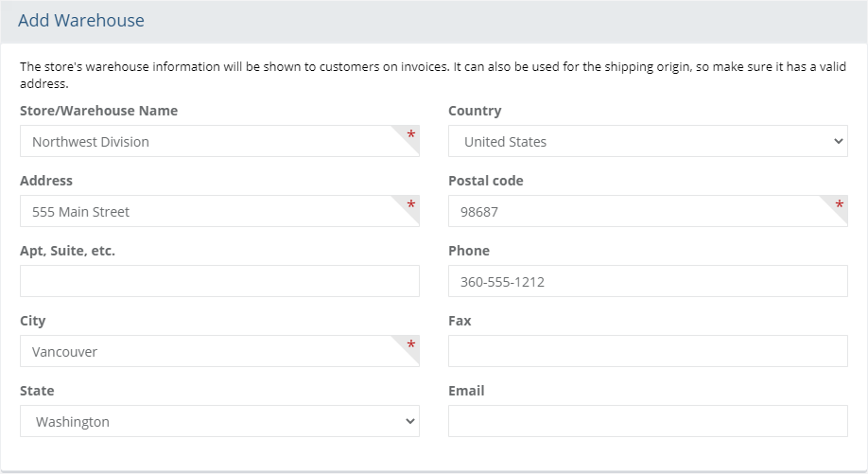Click the Address field containing 555 Main Street
The width and height of the screenshot is (868, 474).
(x=219, y=211)
